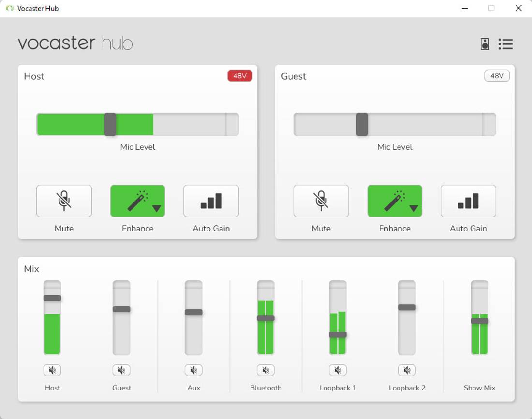Open the list menu icon

505,44
